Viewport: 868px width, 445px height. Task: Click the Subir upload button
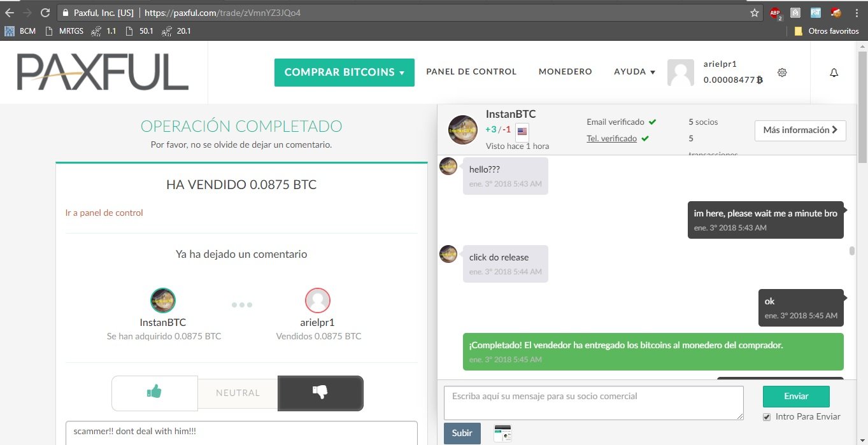(462, 433)
